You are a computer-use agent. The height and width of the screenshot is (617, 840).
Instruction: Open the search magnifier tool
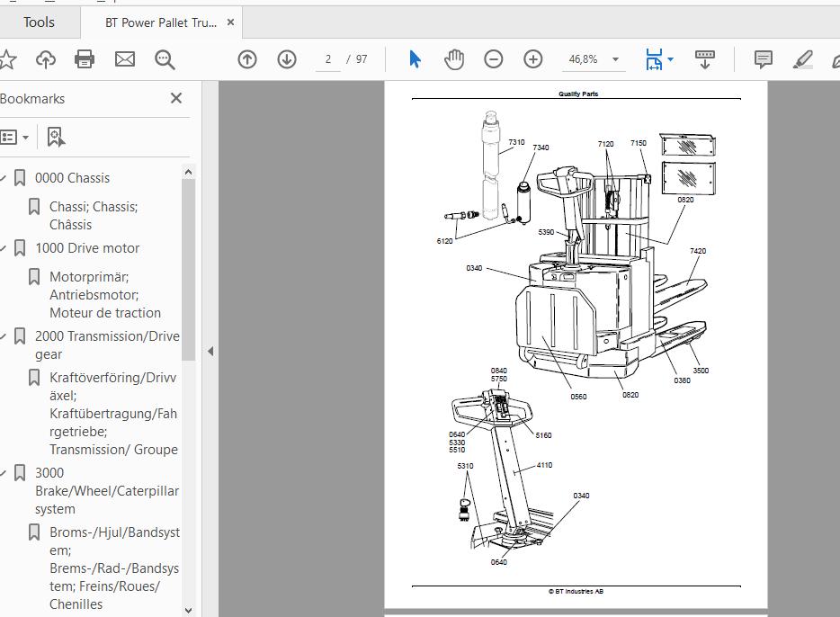[x=165, y=59]
